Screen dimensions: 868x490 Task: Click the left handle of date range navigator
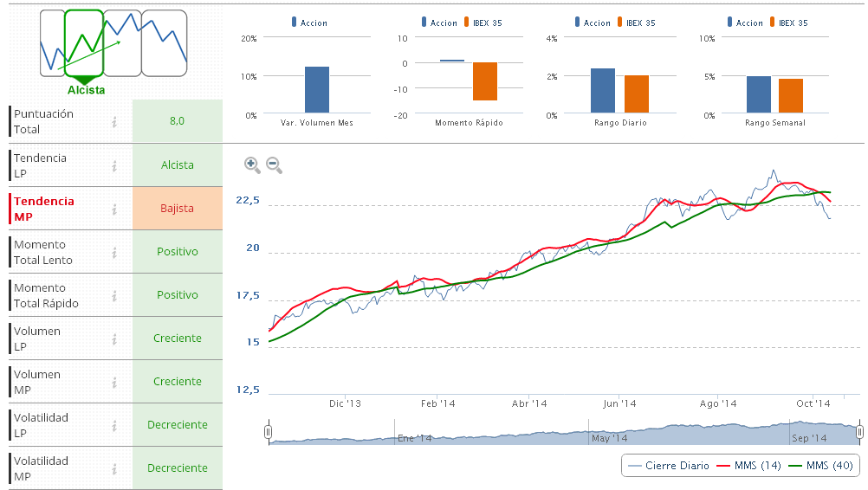[269, 431]
